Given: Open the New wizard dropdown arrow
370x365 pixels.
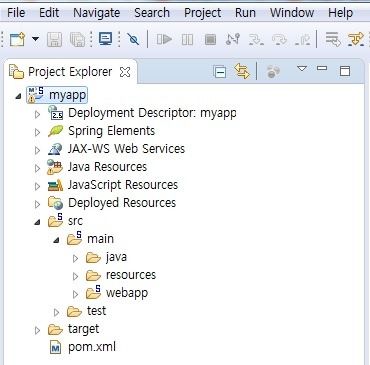Looking at the screenshot, I should tap(35, 39).
